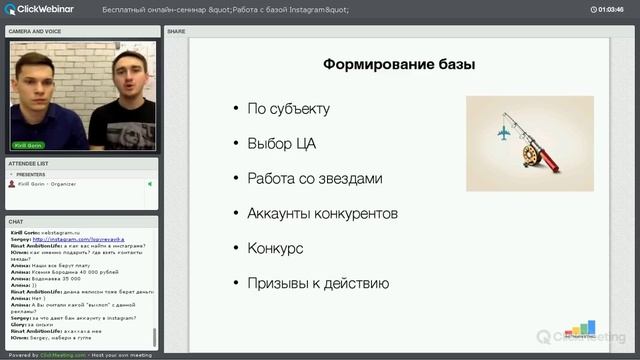640x360 pixels.
Task: Click Kirill Gorin's chat message "webstagram.ru"
Action: (x=45, y=233)
